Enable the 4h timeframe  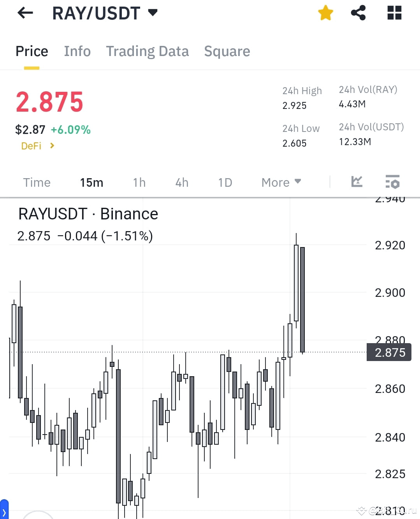point(181,182)
